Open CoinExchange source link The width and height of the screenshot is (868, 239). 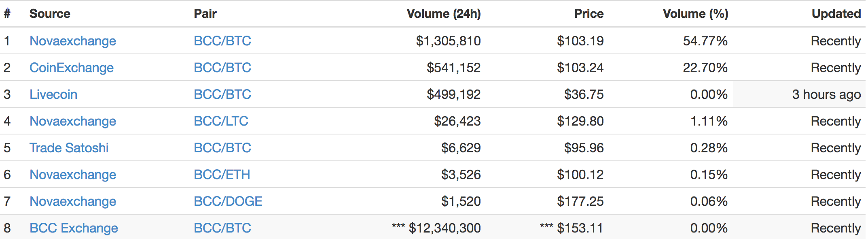click(72, 68)
